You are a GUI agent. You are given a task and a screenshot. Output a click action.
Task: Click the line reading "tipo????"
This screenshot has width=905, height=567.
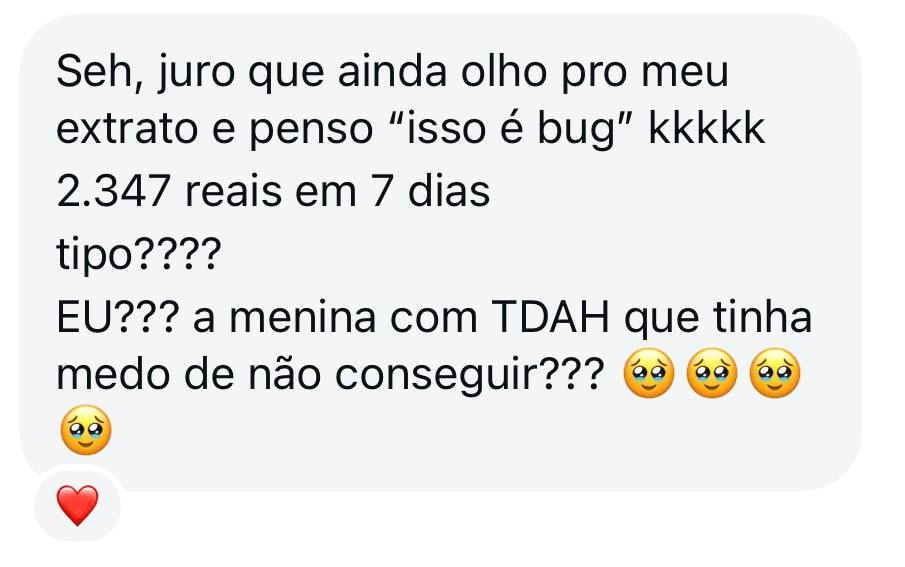[139, 255]
